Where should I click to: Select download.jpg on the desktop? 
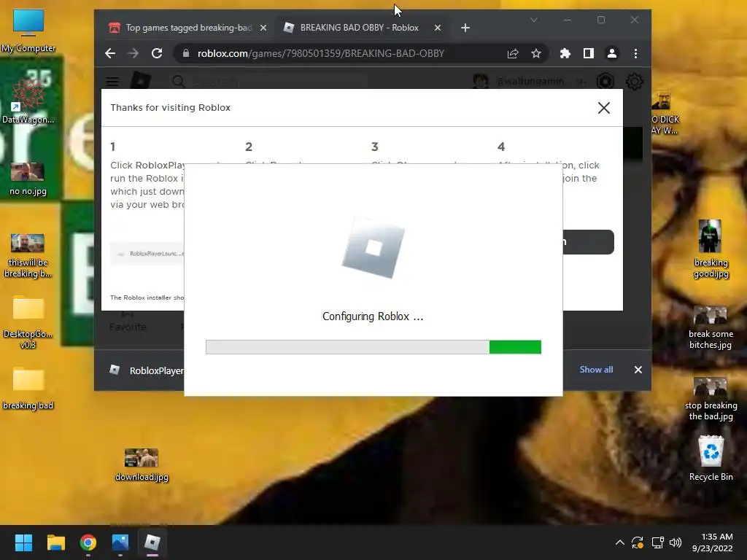point(142,464)
